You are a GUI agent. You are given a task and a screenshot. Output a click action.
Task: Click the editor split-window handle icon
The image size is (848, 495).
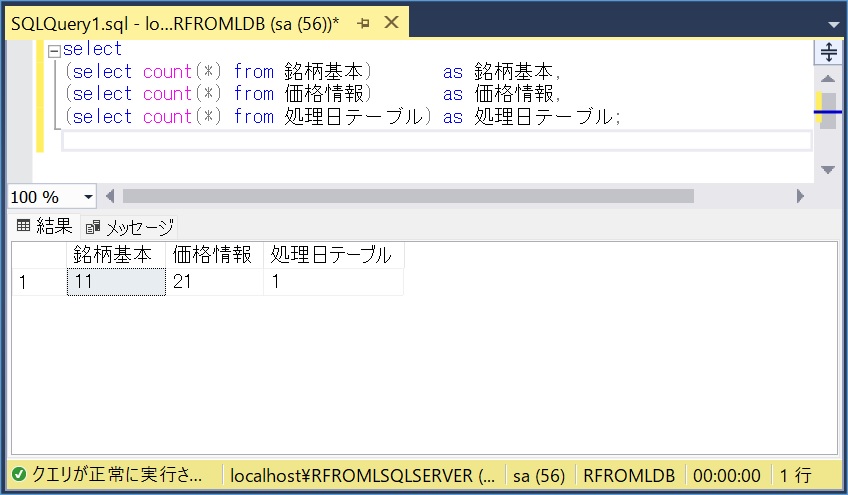tap(828, 51)
